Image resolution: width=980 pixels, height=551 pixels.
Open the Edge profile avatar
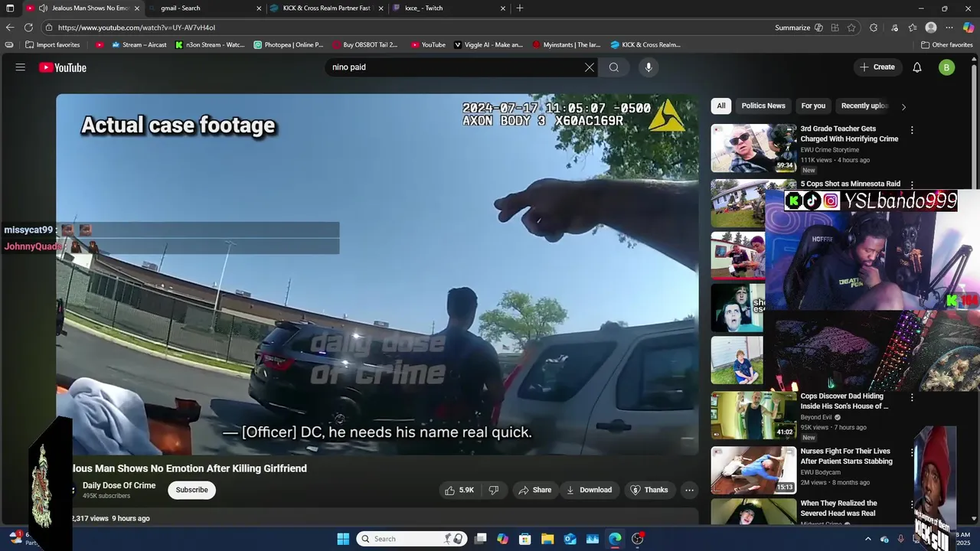[x=931, y=28]
